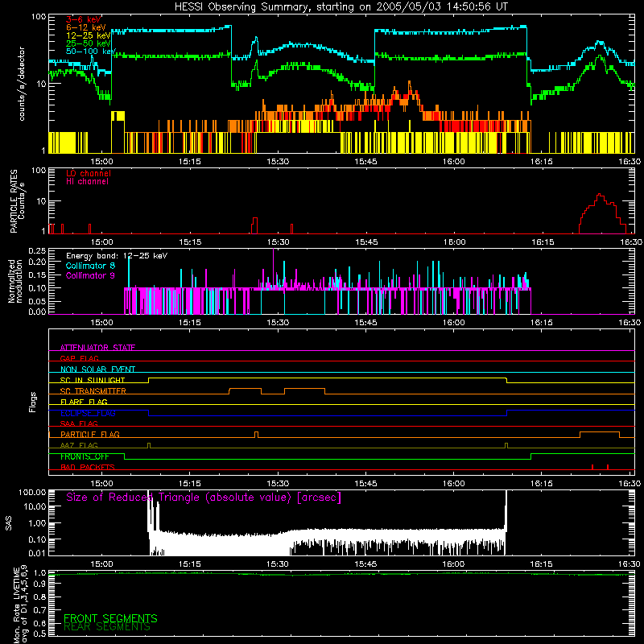Click the 'HI channel' legend label

click(87, 182)
